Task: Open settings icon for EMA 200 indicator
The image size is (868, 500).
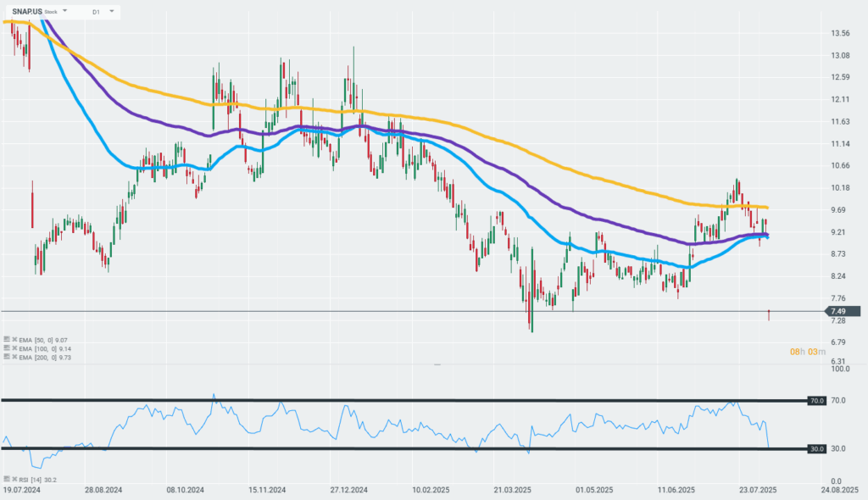Action: pos(7,357)
